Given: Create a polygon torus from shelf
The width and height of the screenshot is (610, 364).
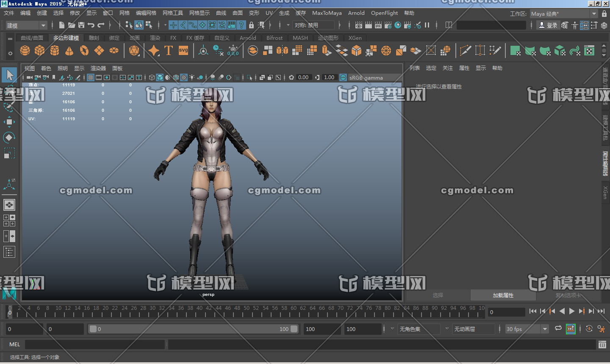Looking at the screenshot, I should [84, 51].
